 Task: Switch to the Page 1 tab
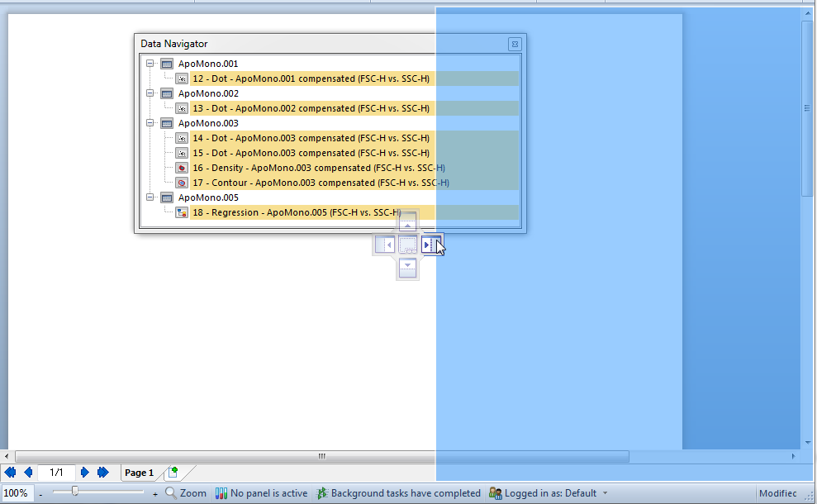(139, 473)
